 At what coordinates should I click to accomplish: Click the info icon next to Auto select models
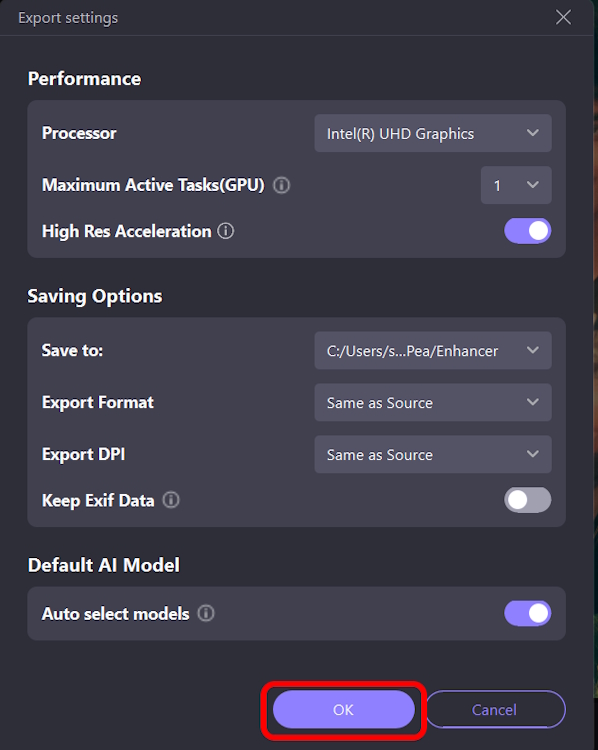coord(206,613)
